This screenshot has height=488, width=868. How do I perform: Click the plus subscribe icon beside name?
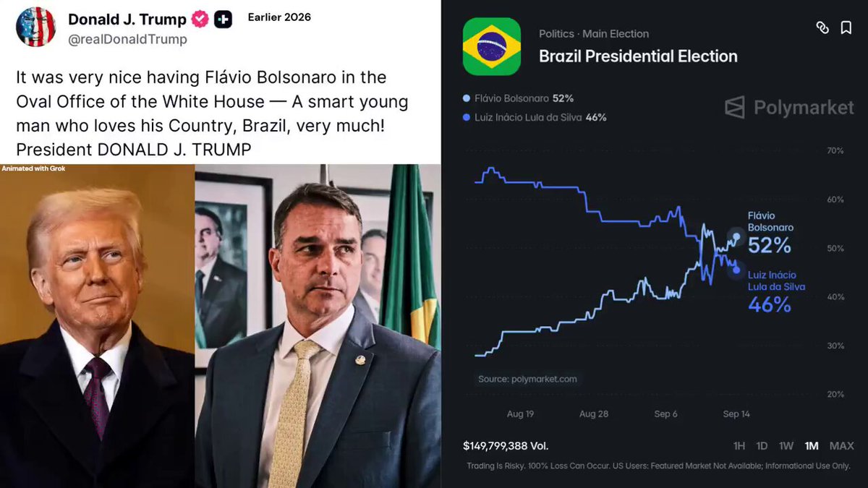223,20
